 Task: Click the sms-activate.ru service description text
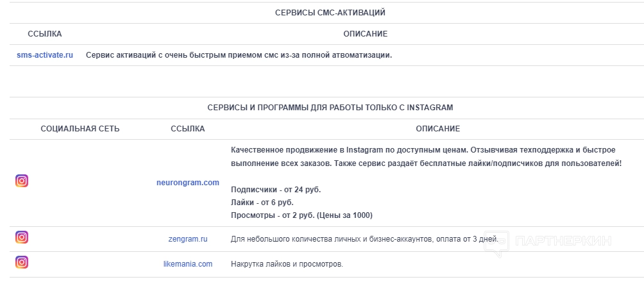[239, 55]
